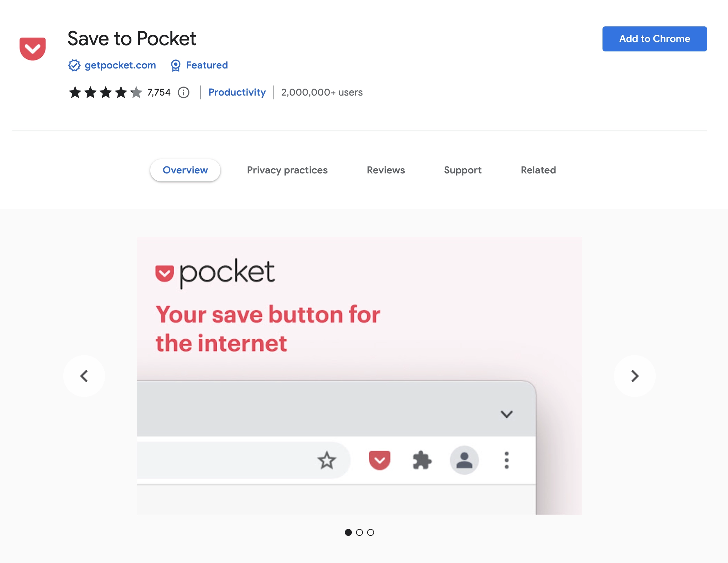Click the Support tab
The height and width of the screenshot is (563, 728).
click(x=463, y=170)
